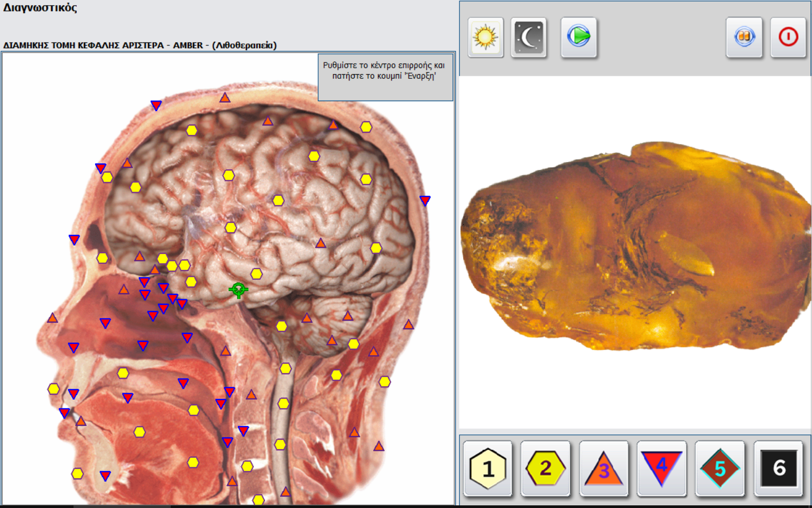The width and height of the screenshot is (812, 508).
Task: Click red inverted triangle at back of head
Action: 425,201
